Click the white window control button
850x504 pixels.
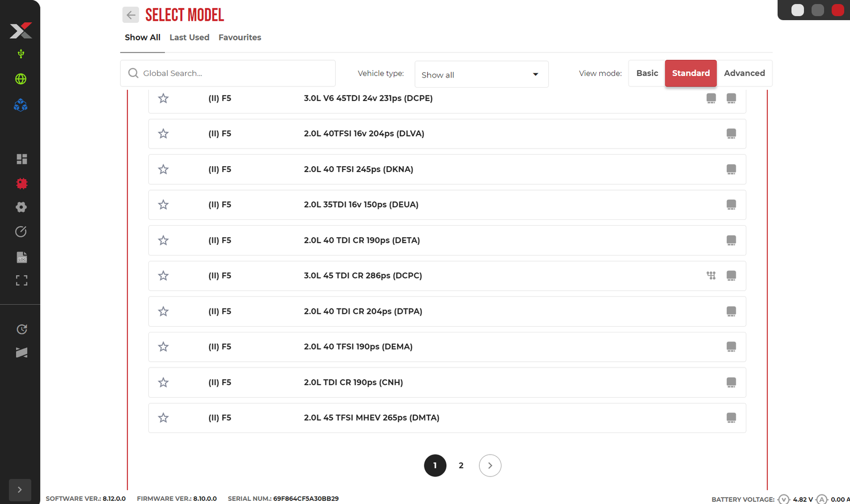(x=797, y=10)
